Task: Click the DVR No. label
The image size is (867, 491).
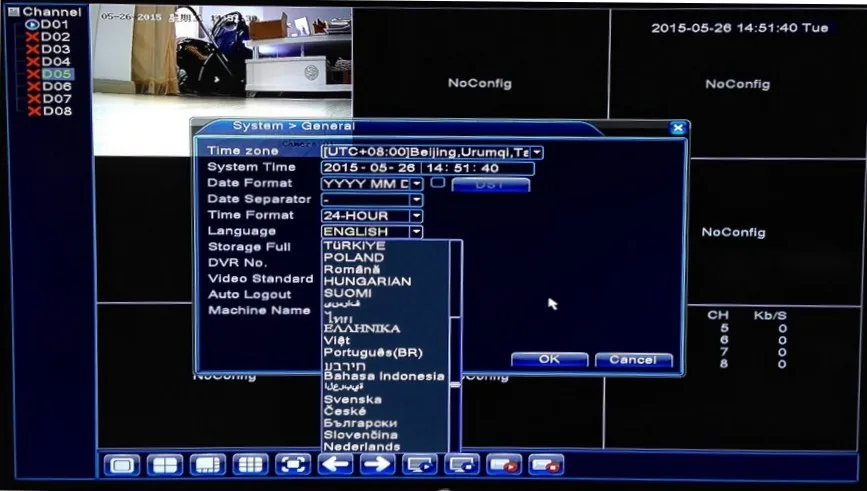Action: (237, 263)
